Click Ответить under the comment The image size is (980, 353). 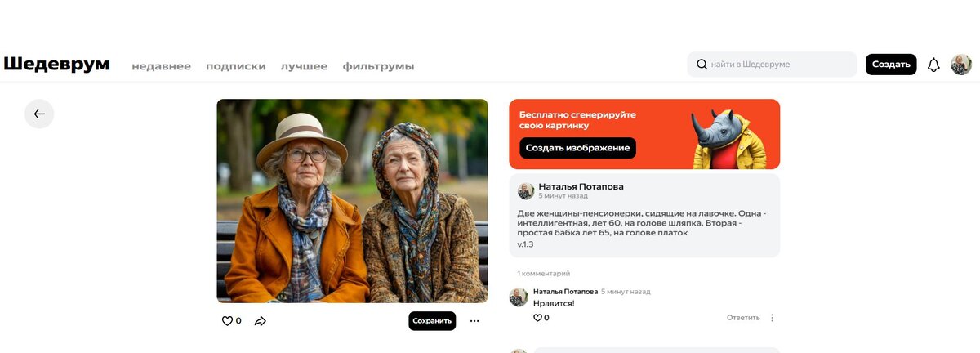pos(743,318)
